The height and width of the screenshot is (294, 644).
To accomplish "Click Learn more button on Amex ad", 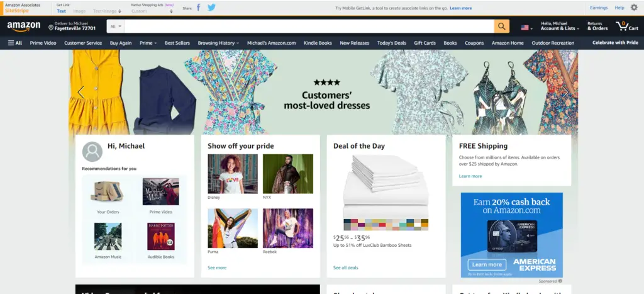I will (x=487, y=265).
